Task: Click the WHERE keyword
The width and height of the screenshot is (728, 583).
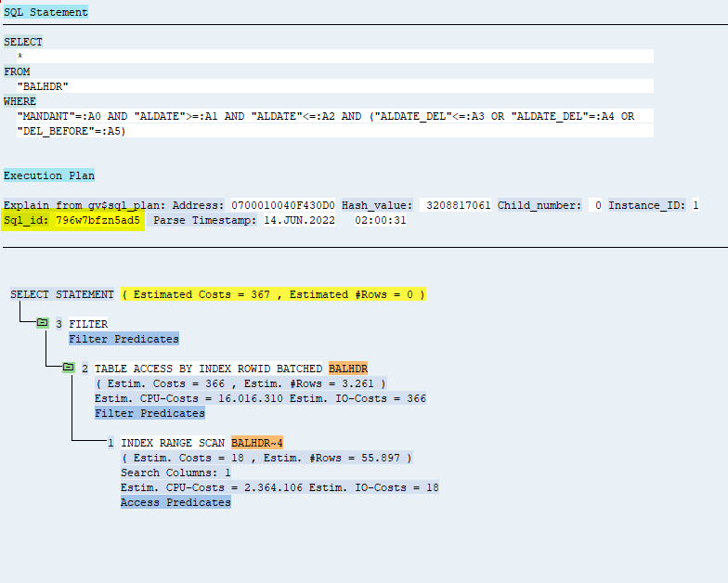Action: 20,101
